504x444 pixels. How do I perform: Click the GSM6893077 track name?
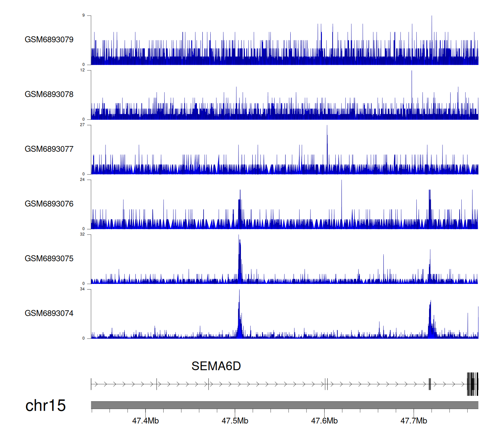tap(49, 149)
